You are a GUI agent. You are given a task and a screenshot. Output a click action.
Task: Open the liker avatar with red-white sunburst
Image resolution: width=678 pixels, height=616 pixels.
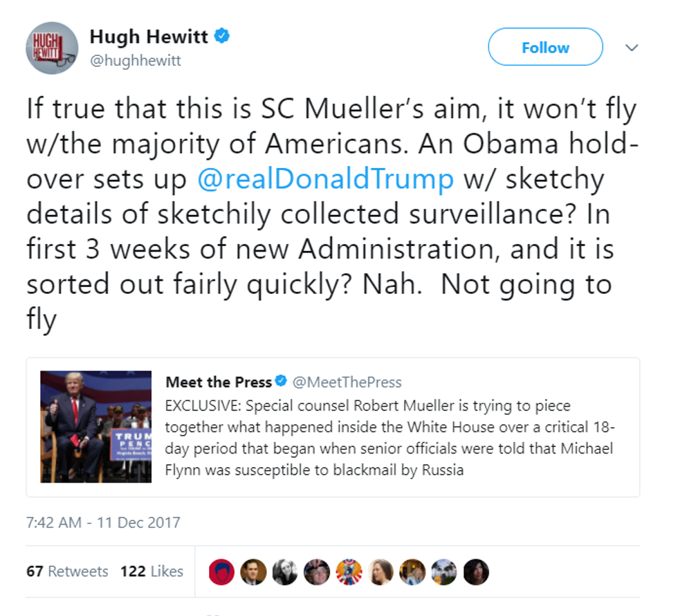click(x=349, y=572)
